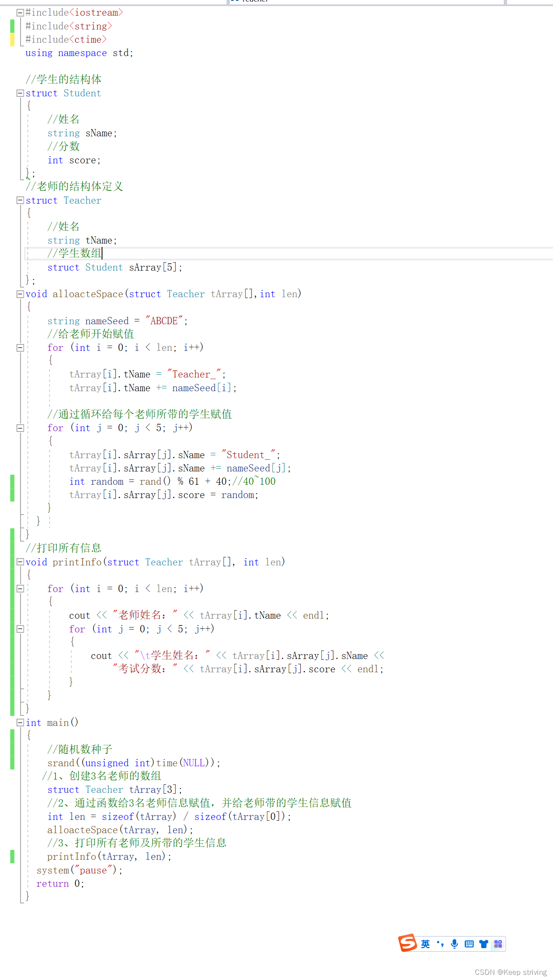
Task: Click the 'tName = "Teacher_"' assignment line
Action: (148, 374)
